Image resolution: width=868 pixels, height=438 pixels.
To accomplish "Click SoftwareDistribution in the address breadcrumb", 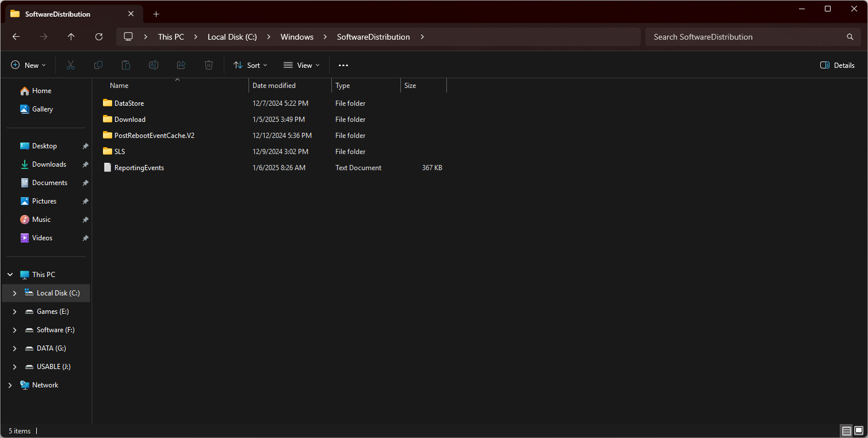I will click(373, 37).
